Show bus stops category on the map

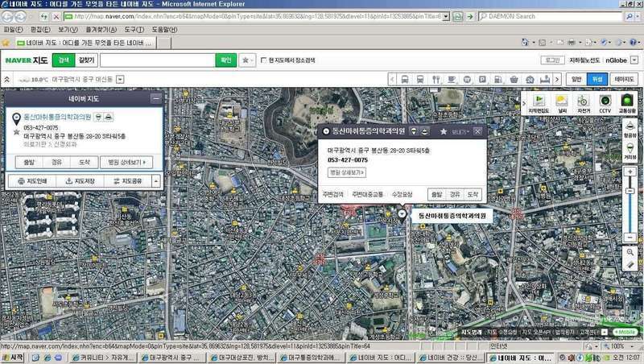(x=405, y=79)
